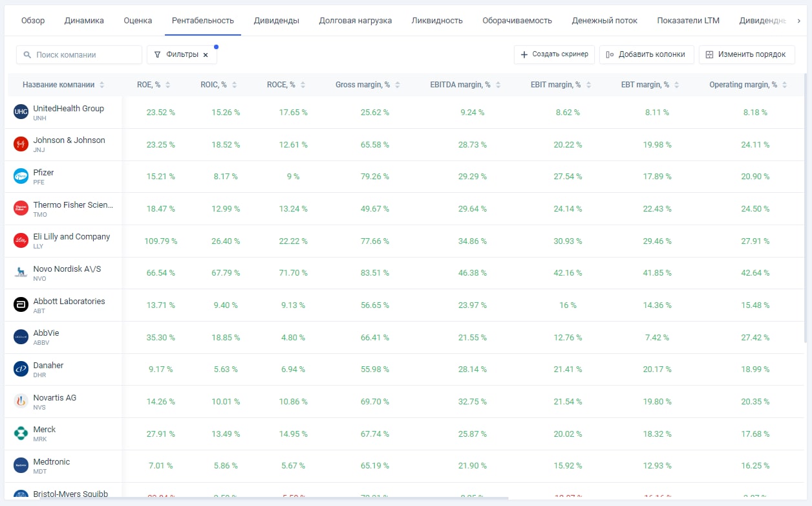Open the Фильтры button
This screenshot has height=506, width=812.
tap(182, 55)
